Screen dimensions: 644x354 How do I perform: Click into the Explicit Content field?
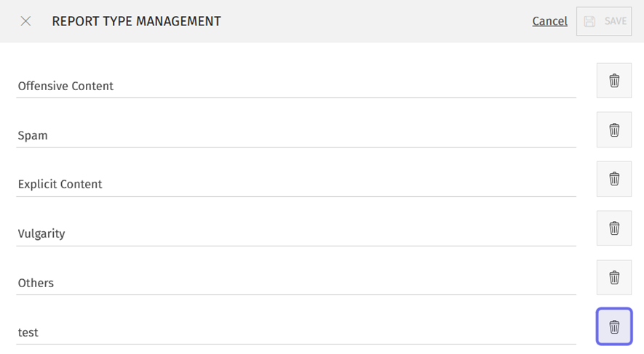(x=296, y=184)
